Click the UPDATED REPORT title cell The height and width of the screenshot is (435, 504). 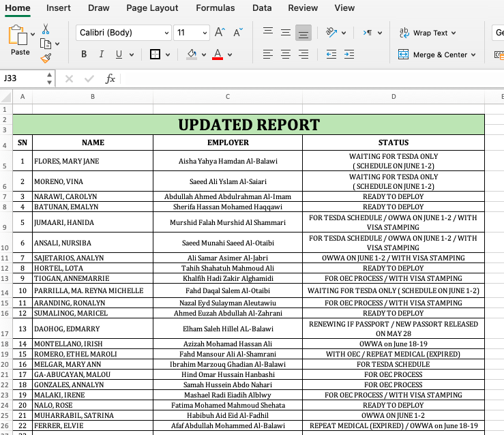(248, 125)
